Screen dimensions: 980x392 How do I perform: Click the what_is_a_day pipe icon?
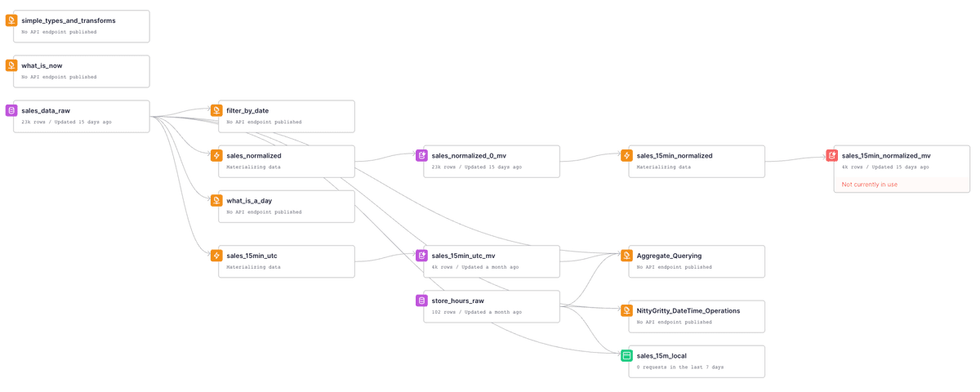tap(216, 200)
